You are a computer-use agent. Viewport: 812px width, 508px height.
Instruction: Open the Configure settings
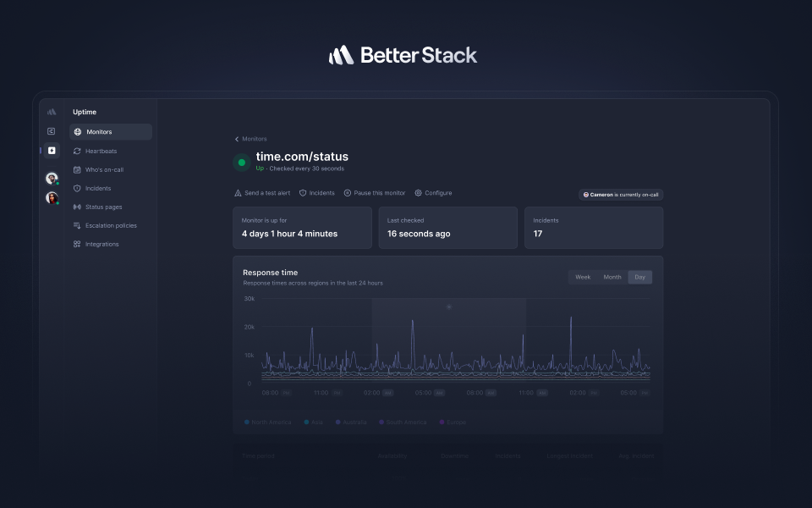coord(433,193)
